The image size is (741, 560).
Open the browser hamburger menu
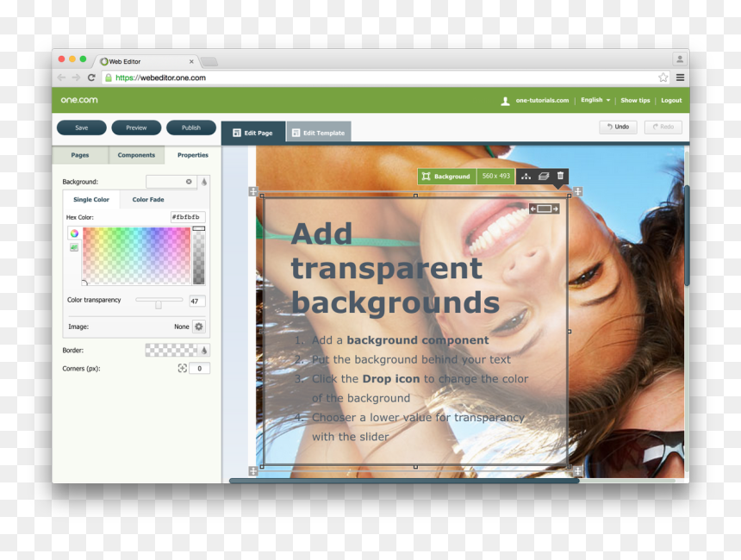coord(680,78)
